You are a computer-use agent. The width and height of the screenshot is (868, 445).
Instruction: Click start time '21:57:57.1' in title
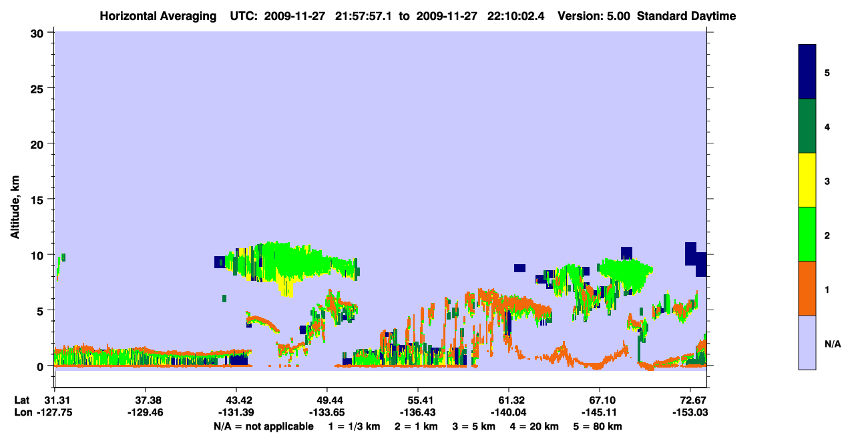(x=365, y=16)
